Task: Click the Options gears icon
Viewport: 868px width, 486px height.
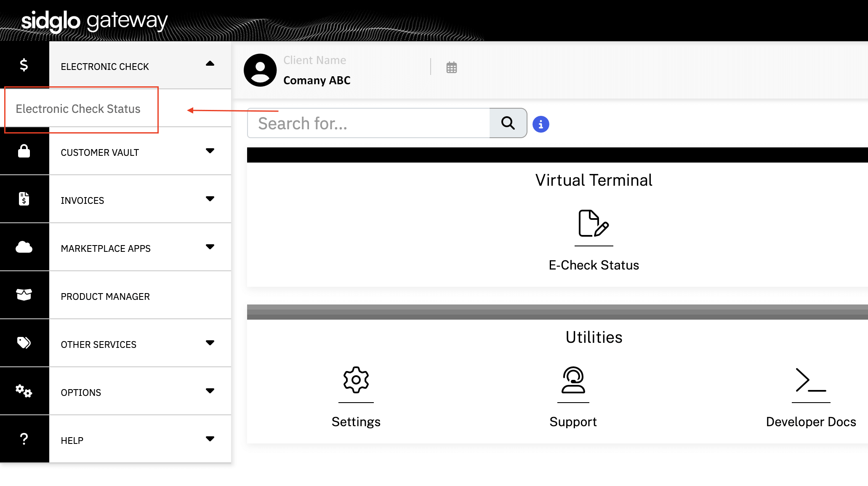Action: coord(24,391)
